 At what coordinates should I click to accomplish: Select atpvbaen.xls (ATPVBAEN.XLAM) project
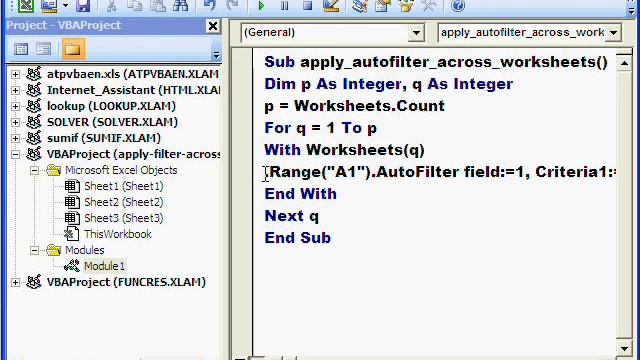pyautogui.click(x=133, y=74)
